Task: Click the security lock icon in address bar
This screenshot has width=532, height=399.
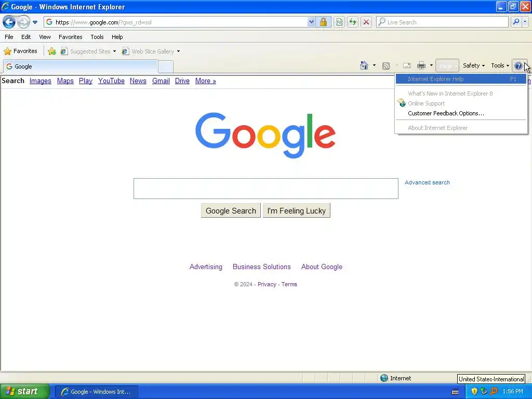Action: [323, 22]
